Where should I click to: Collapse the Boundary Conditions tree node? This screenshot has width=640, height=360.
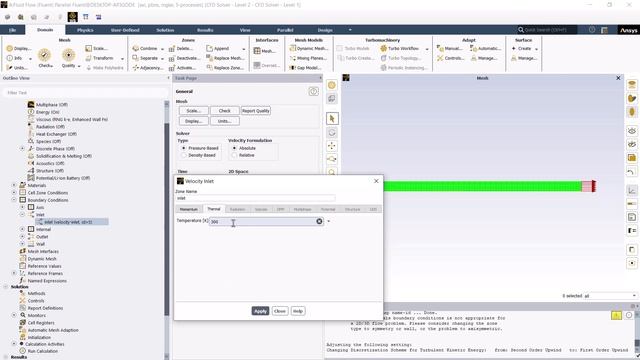(x=14, y=200)
